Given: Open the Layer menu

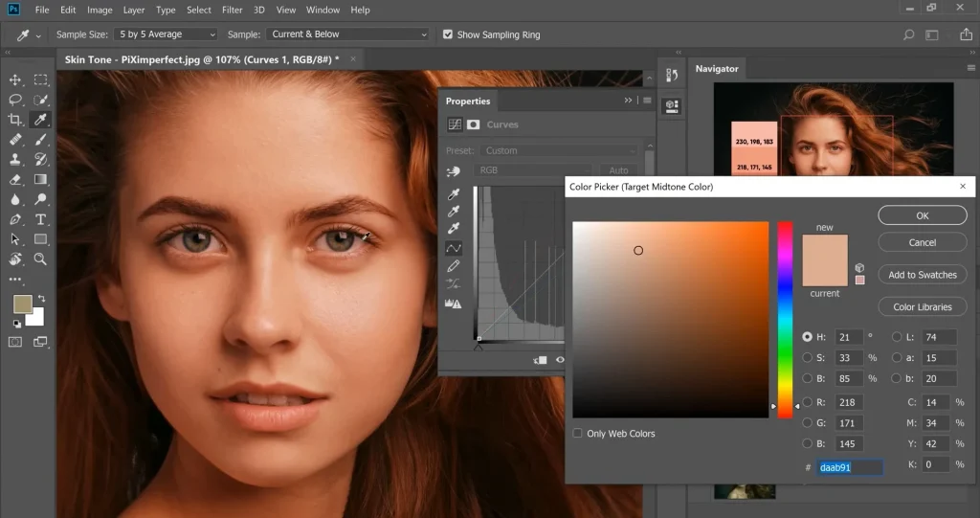Looking at the screenshot, I should [133, 10].
